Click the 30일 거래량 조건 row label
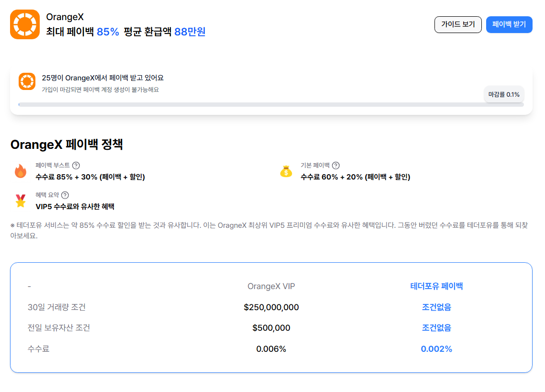The width and height of the screenshot is (545, 392). pos(56,307)
